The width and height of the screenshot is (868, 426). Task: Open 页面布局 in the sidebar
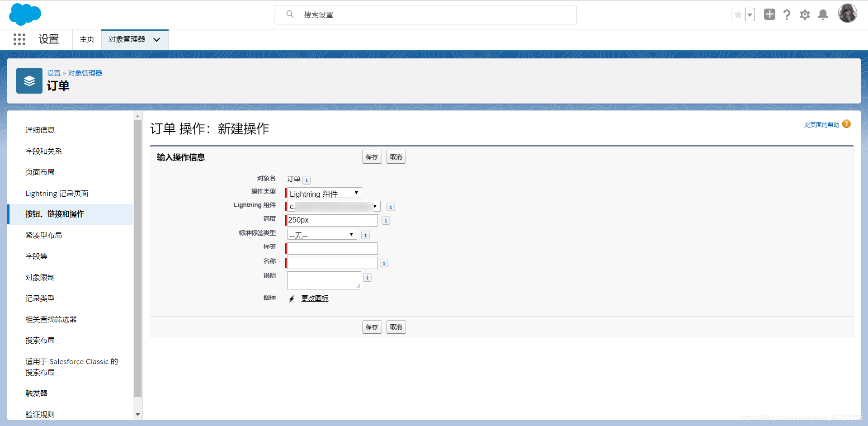pyautogui.click(x=40, y=172)
